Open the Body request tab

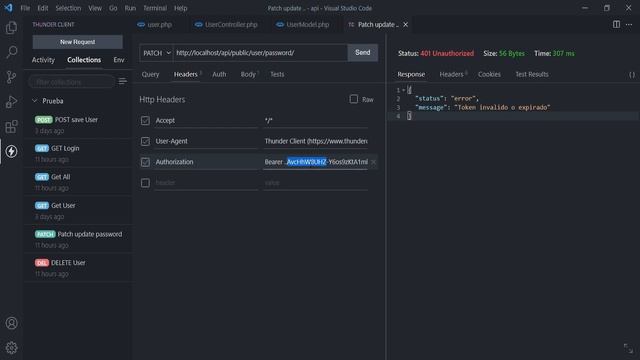click(x=249, y=74)
